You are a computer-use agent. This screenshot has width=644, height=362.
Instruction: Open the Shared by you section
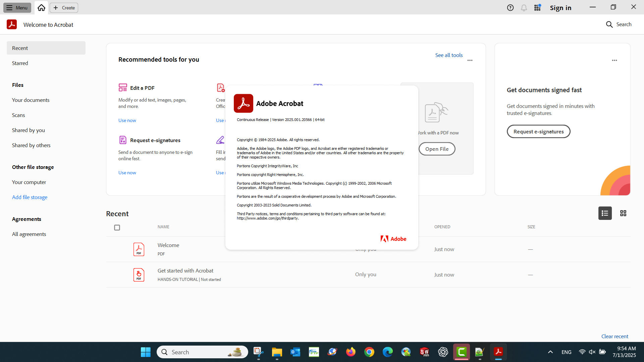click(x=28, y=130)
